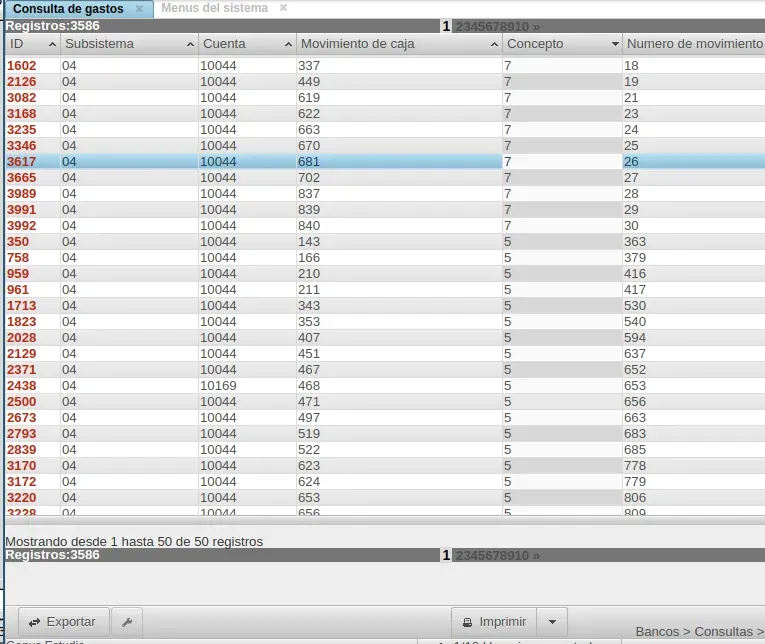Open record ID 2438
The height and width of the screenshot is (644, 765).
(21, 386)
